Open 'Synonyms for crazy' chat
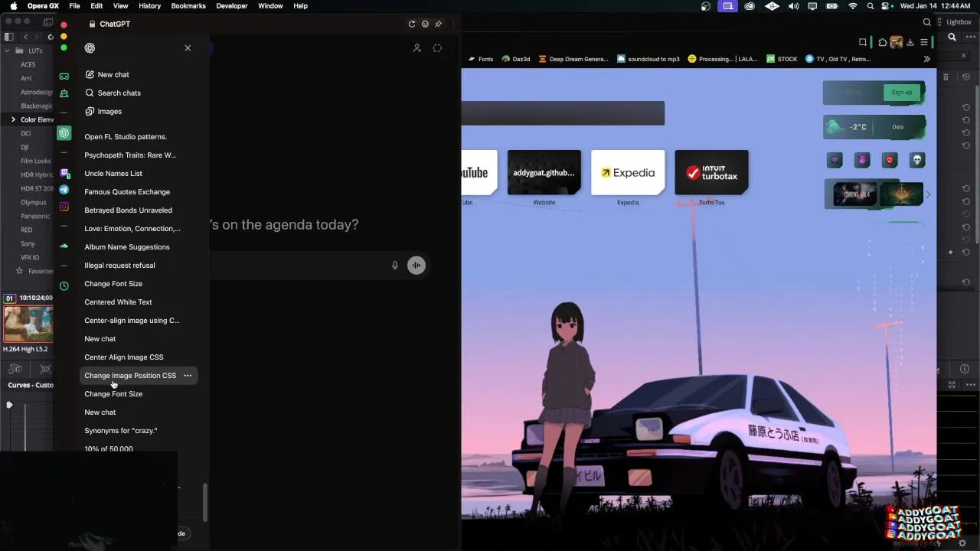The width and height of the screenshot is (980, 551). [120, 431]
